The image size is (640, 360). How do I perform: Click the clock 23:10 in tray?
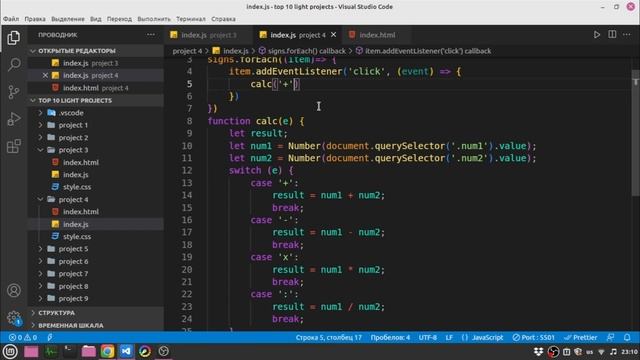629,351
